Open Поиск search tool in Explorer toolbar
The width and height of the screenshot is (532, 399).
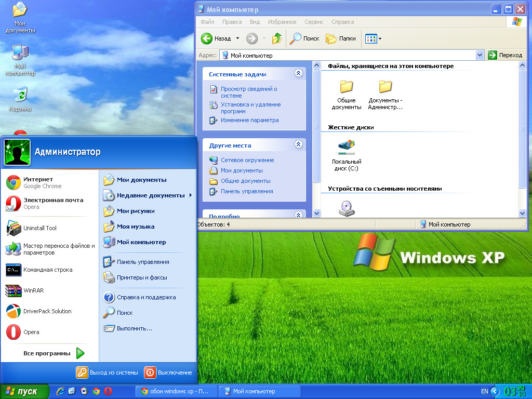point(304,38)
